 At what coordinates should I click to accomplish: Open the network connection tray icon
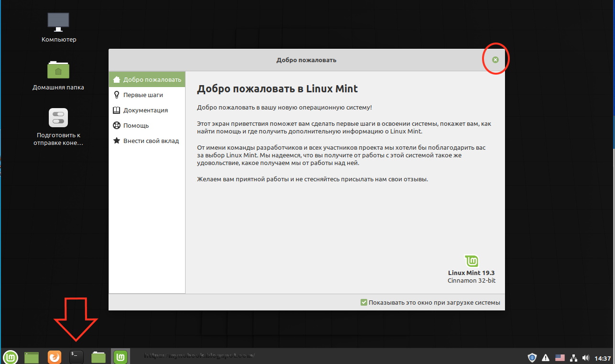pos(573,358)
